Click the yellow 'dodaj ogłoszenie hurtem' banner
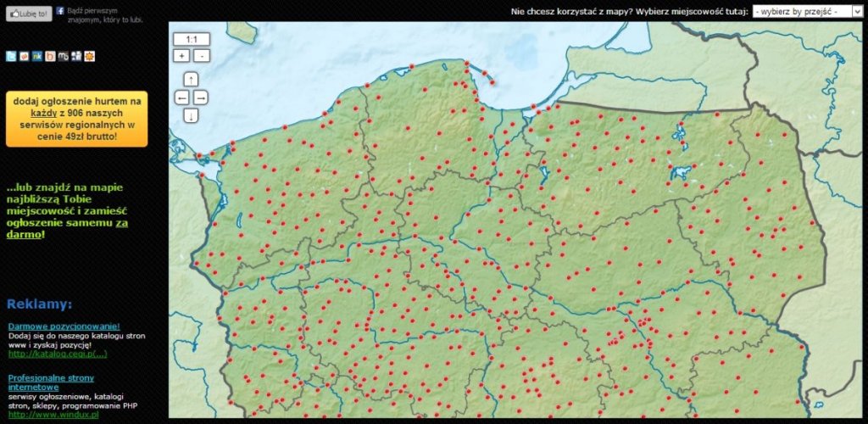The height and width of the screenshot is (424, 868). (76, 119)
